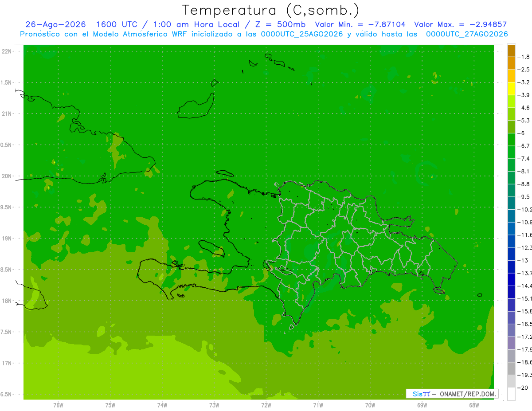
Task: Click the "Valor Min. = -7.87104" readout
Action: pyautogui.click(x=360, y=24)
